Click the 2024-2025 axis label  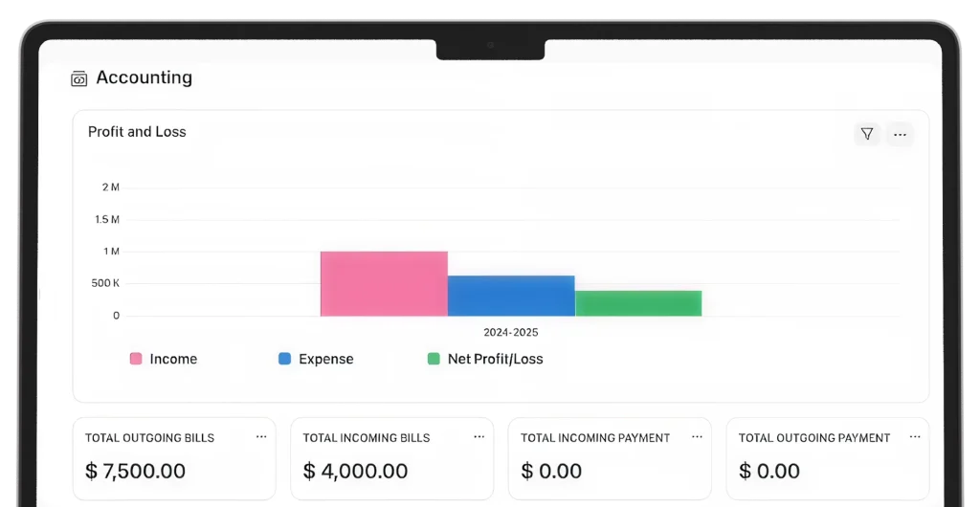[511, 332]
